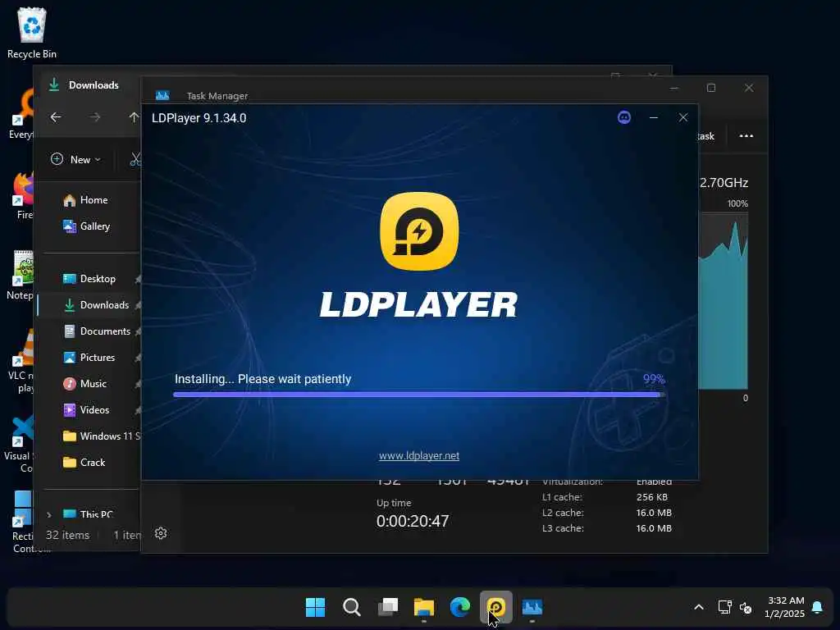This screenshot has width=840, height=630.
Task: Click the network tray icon
Action: point(724,607)
